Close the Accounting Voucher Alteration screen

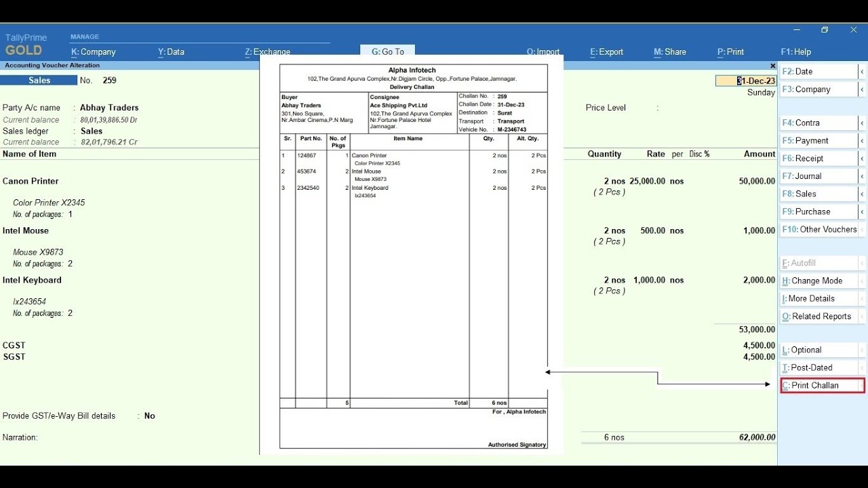772,66
